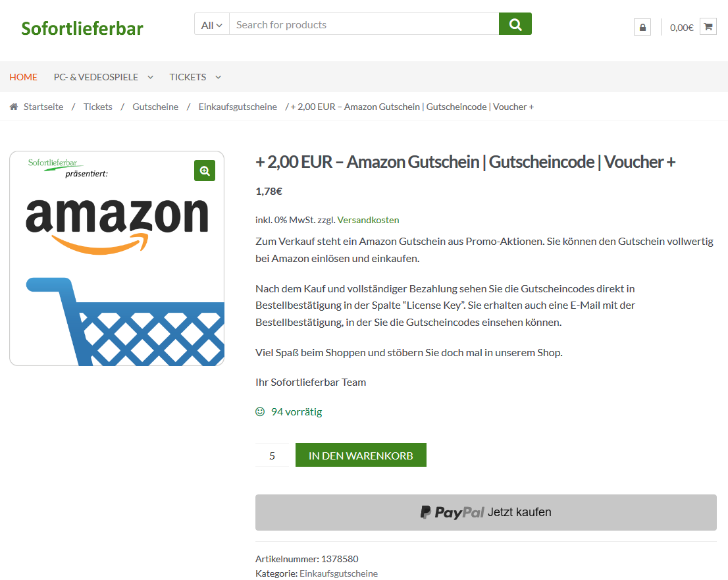Viewport: 728px width, 580px height.
Task: Focus the Search for products field
Action: pos(363,25)
